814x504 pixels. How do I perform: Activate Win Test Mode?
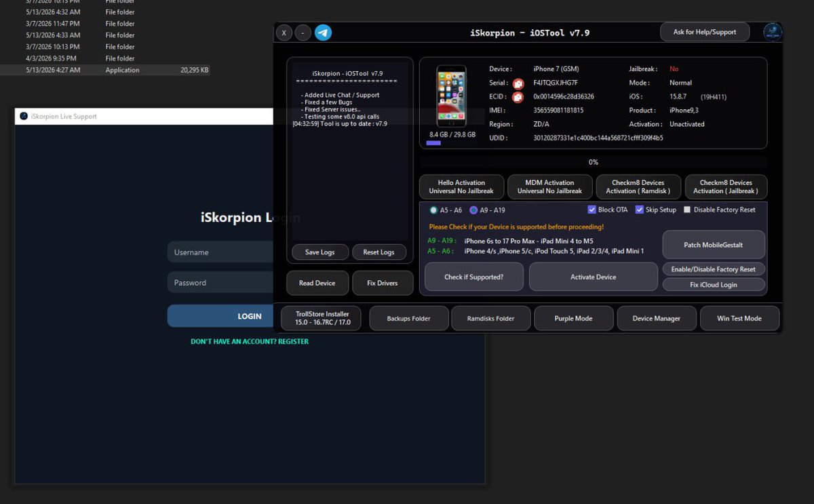(739, 318)
